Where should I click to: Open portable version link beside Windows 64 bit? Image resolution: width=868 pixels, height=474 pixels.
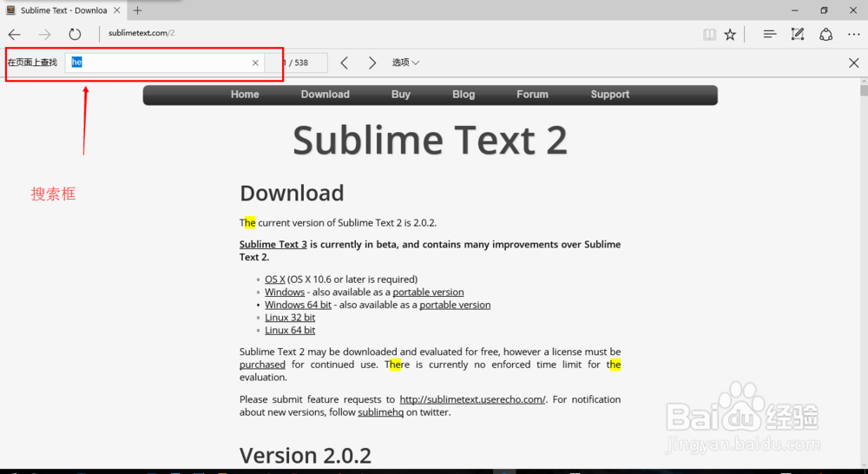point(455,305)
